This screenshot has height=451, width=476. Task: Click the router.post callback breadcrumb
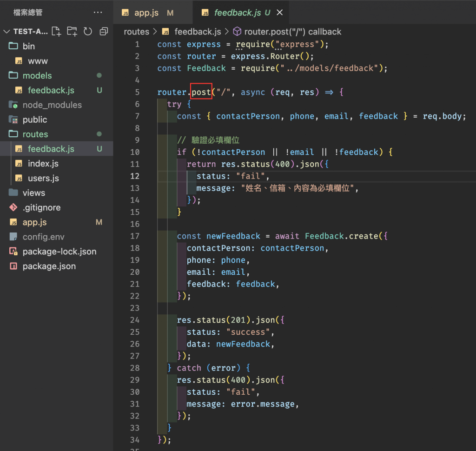[x=292, y=32]
